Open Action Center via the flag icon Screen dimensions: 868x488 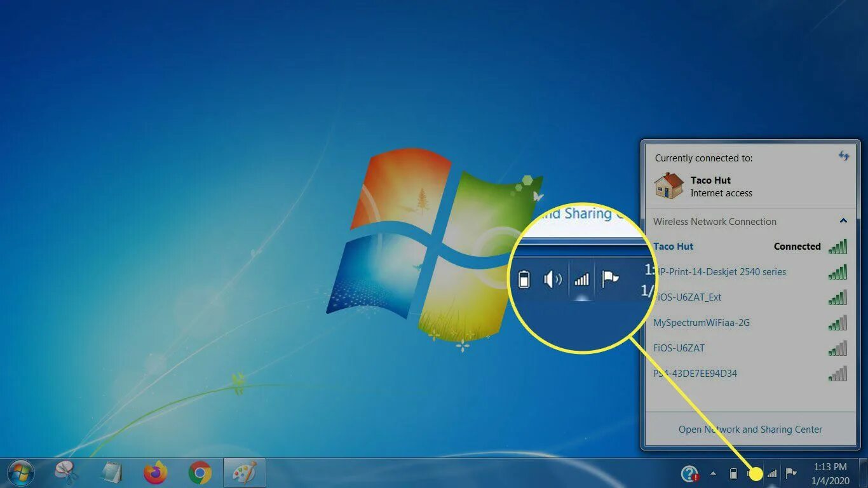(790, 473)
